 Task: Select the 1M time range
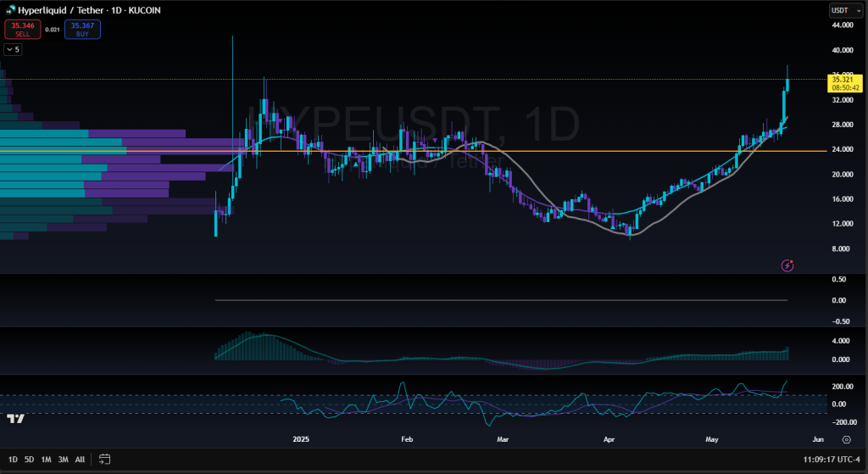[46, 459]
